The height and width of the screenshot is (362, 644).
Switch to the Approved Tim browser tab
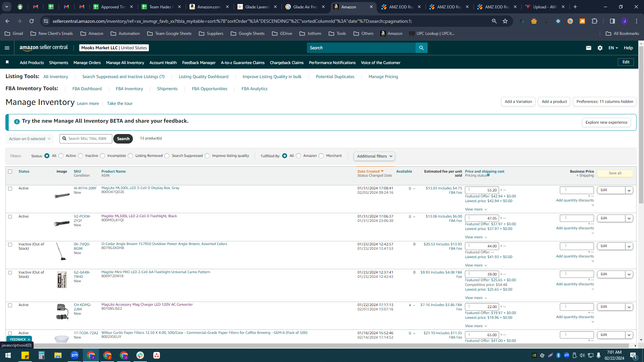[x=114, y=7]
